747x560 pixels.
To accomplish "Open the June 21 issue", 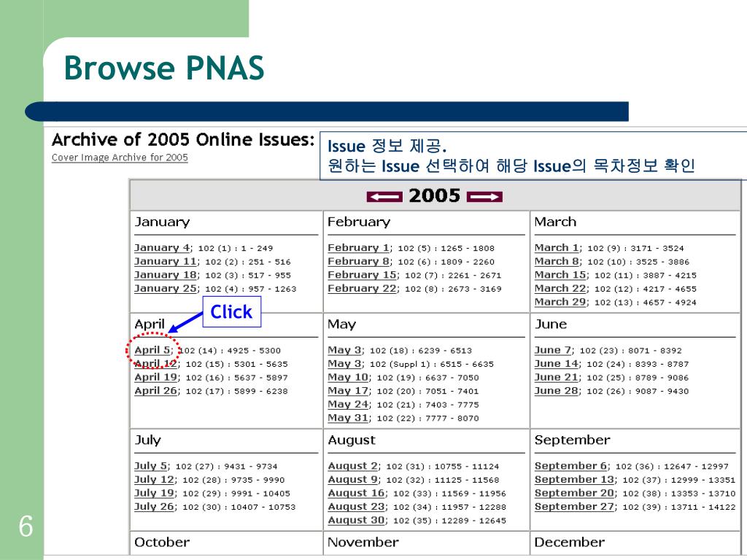I will 557,377.
